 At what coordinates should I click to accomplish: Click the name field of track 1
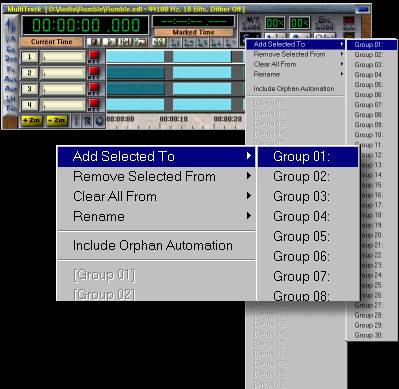(63, 57)
